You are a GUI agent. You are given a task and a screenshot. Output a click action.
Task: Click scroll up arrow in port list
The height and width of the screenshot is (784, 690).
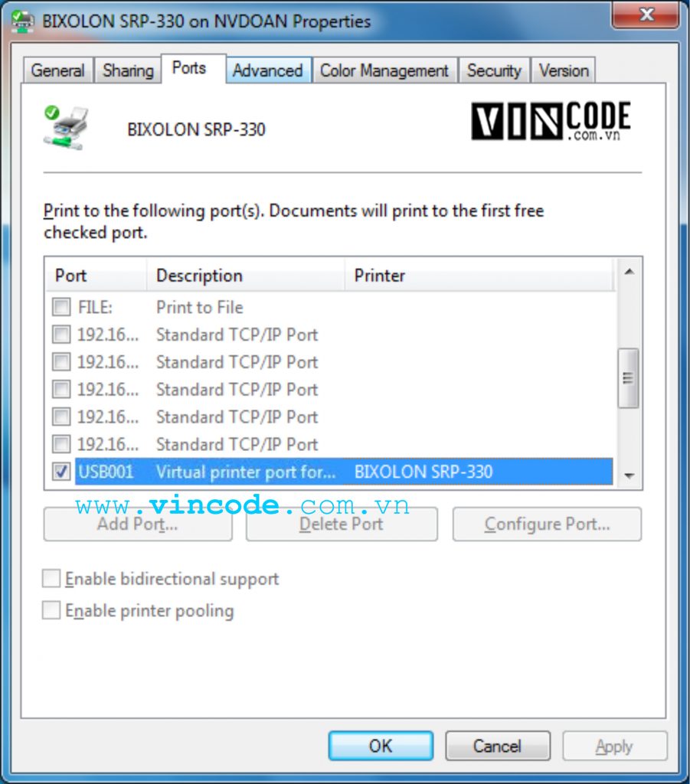tap(629, 272)
